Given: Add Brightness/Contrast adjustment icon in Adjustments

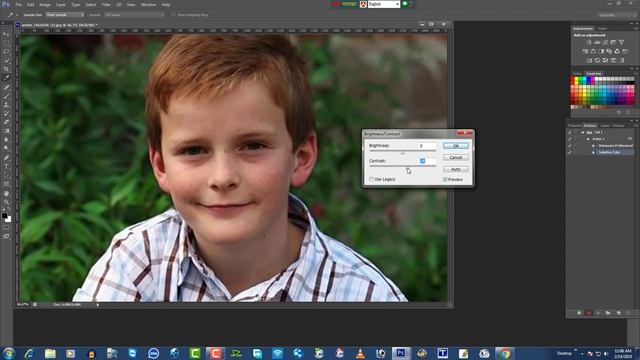Looking at the screenshot, I should 589,42.
